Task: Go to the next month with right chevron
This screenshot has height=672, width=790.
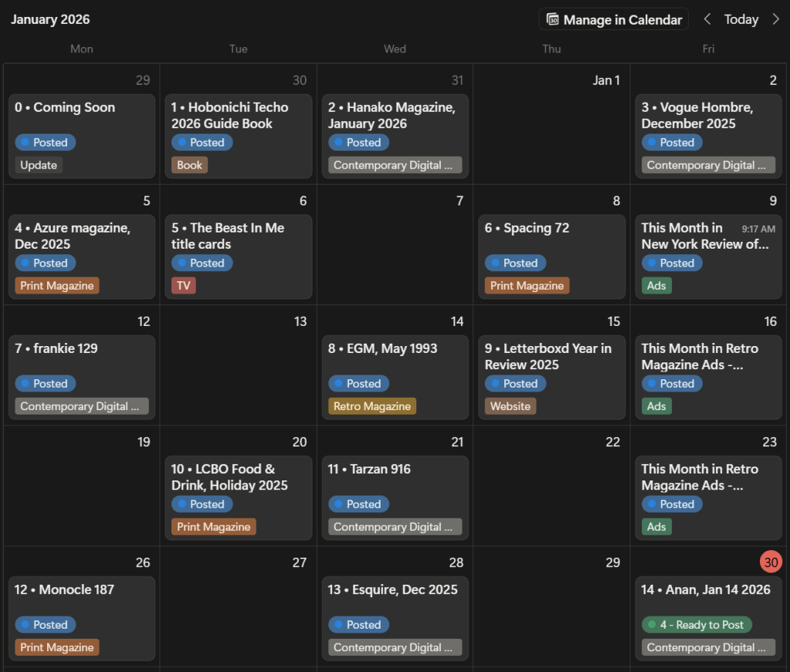Action: (775, 19)
